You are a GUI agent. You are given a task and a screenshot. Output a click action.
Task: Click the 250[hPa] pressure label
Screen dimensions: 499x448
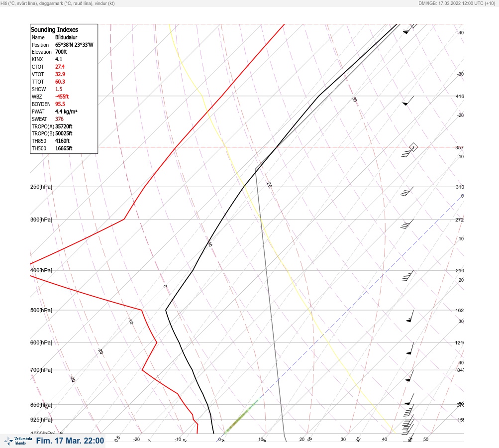click(x=41, y=187)
